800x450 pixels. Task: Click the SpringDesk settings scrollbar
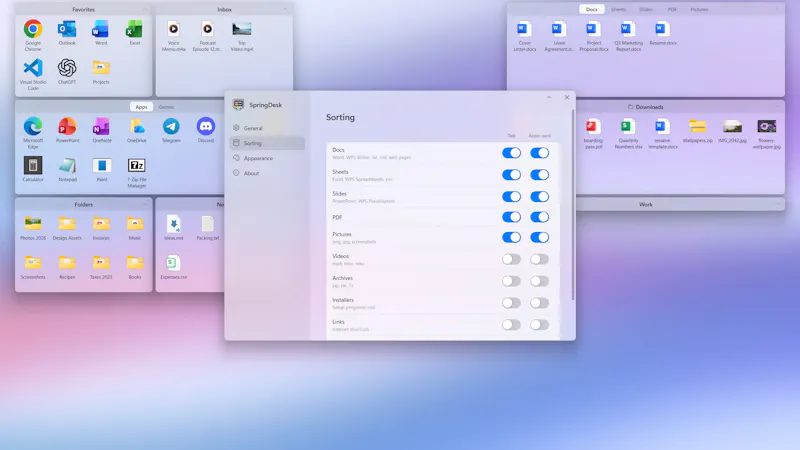click(x=573, y=204)
